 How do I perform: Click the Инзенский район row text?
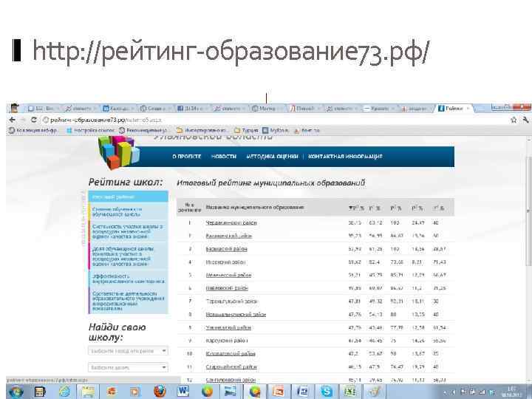tap(225, 262)
